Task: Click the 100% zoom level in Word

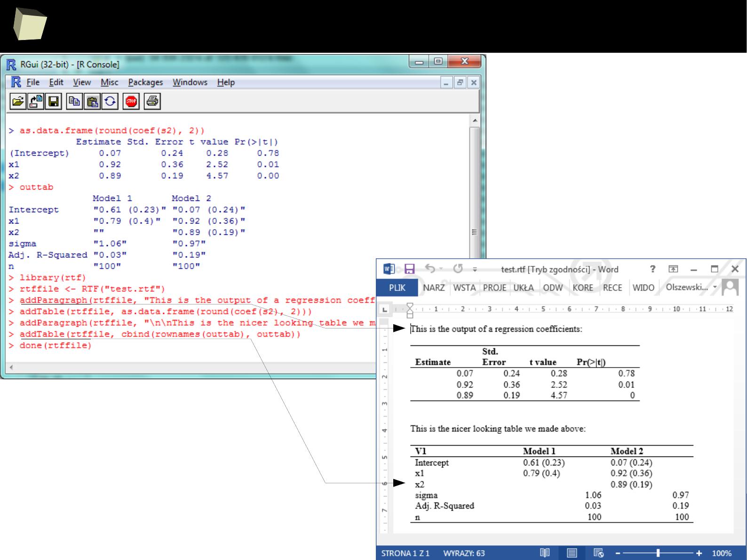Action: pyautogui.click(x=721, y=553)
